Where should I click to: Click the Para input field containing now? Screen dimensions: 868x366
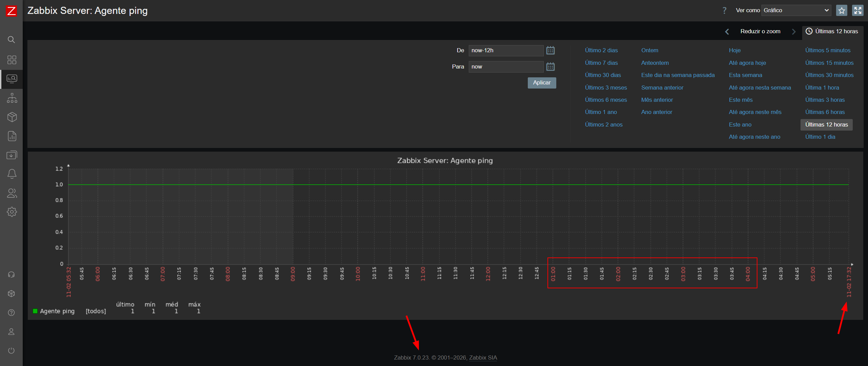point(505,67)
